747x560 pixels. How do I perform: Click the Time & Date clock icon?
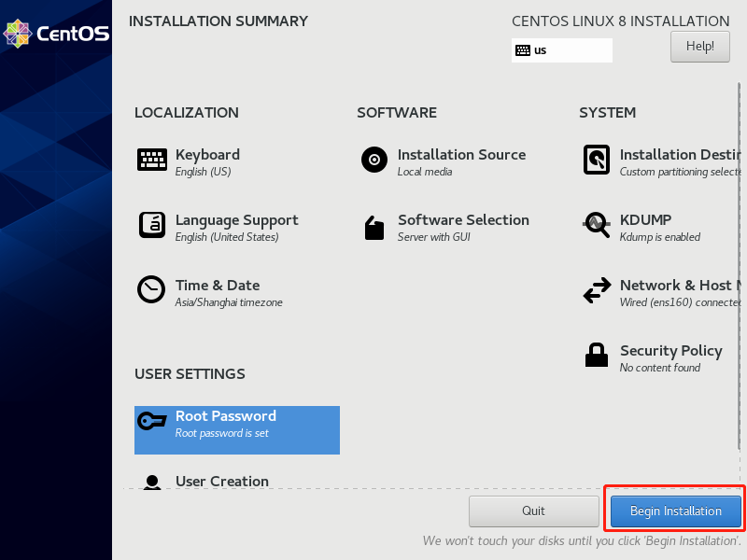click(x=151, y=289)
